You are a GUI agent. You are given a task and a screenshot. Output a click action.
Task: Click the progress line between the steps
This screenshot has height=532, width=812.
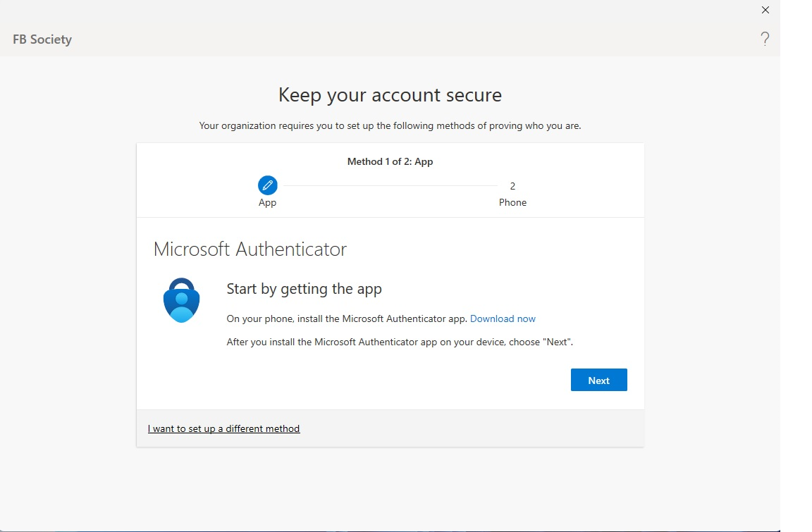(388, 186)
